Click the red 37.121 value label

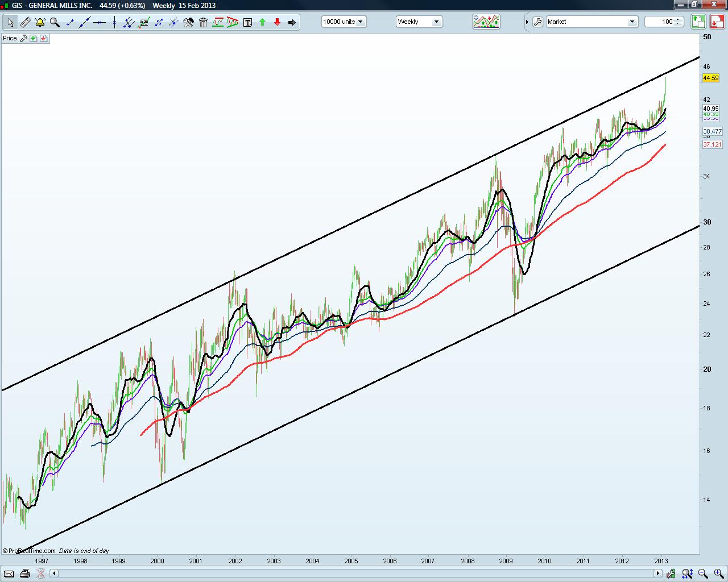(x=713, y=144)
